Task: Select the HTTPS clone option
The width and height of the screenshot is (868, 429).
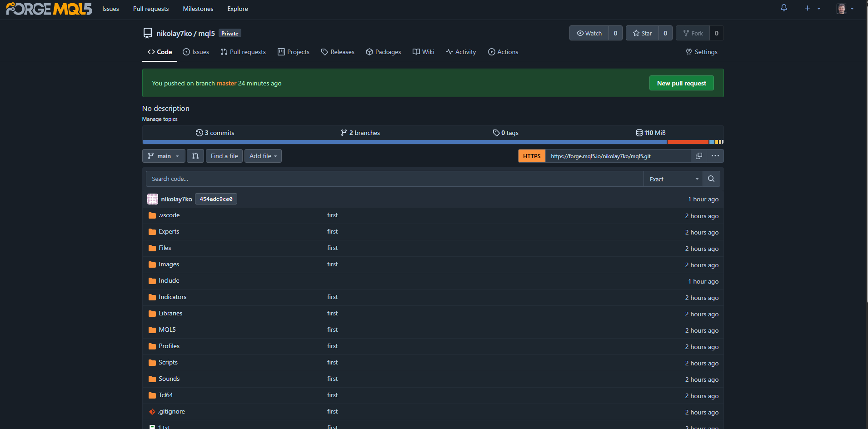Action: (532, 156)
